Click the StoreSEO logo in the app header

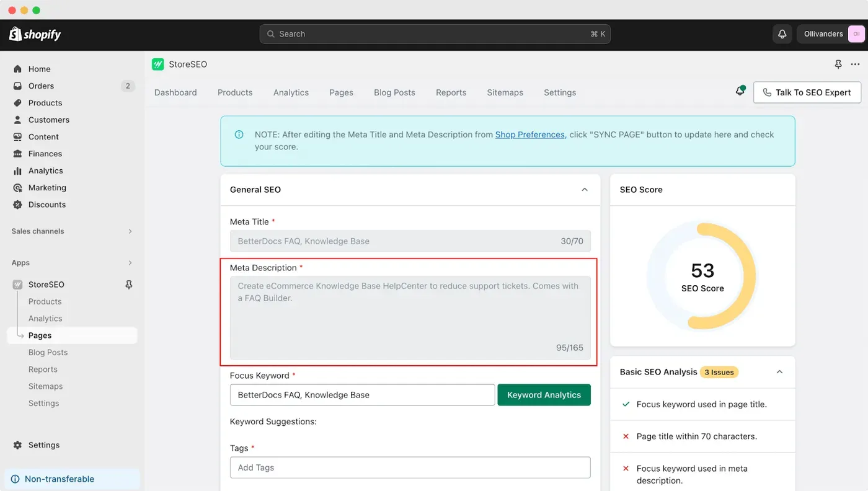click(158, 64)
